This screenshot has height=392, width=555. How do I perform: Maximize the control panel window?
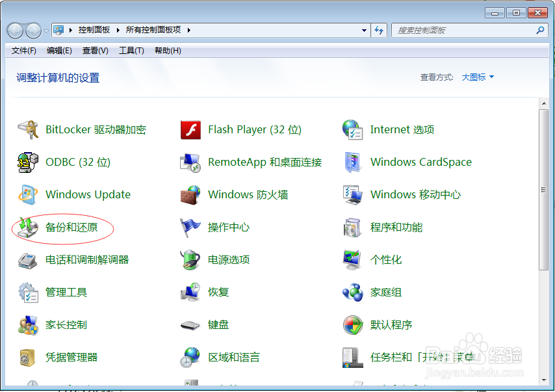click(516, 13)
